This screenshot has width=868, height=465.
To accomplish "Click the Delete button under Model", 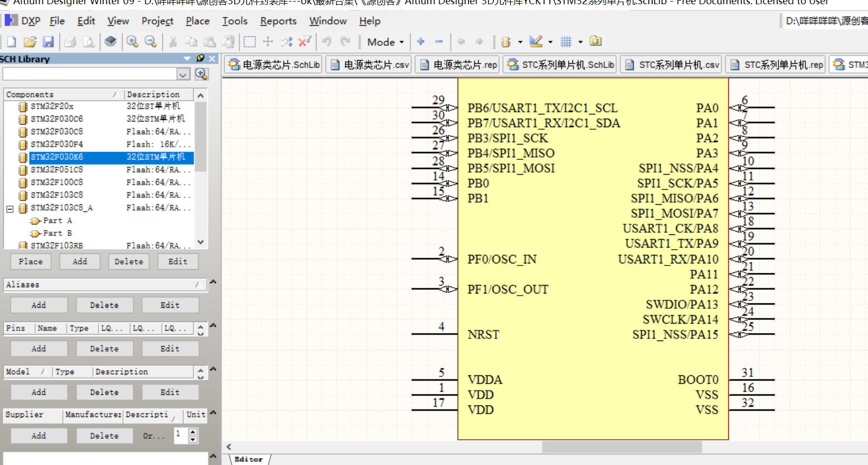I will click(104, 393).
